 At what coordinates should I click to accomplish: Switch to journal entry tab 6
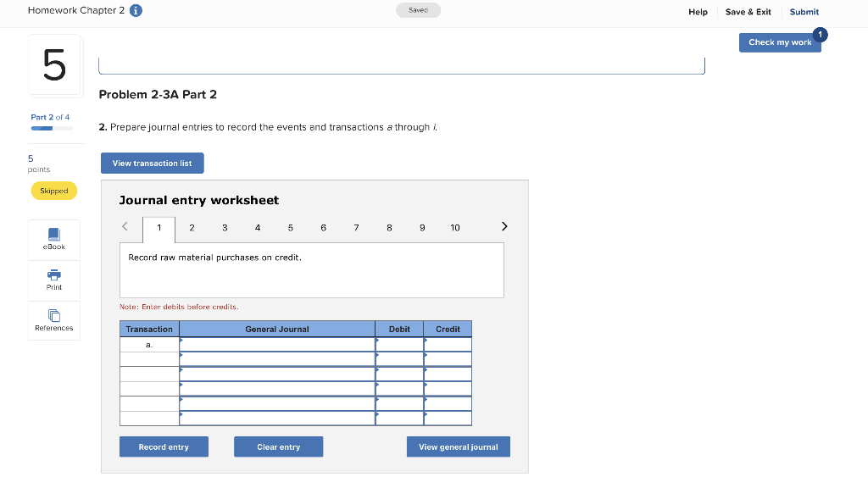(x=323, y=228)
